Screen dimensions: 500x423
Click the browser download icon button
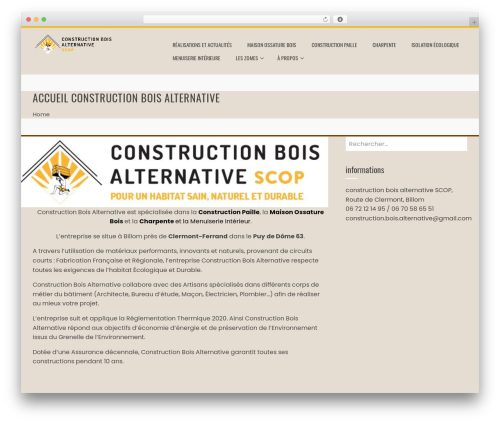(x=340, y=20)
